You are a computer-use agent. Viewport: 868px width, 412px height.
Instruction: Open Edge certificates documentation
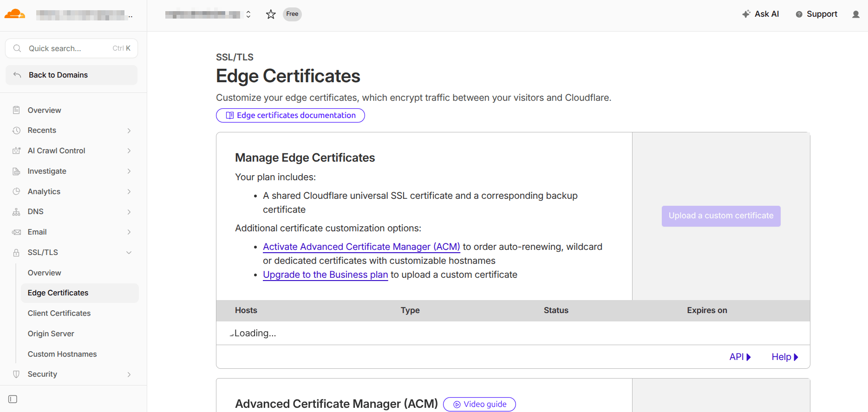click(x=290, y=115)
